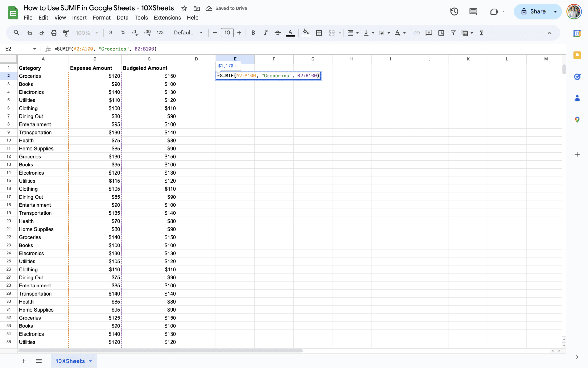Open the Extensions menu

[x=167, y=18]
